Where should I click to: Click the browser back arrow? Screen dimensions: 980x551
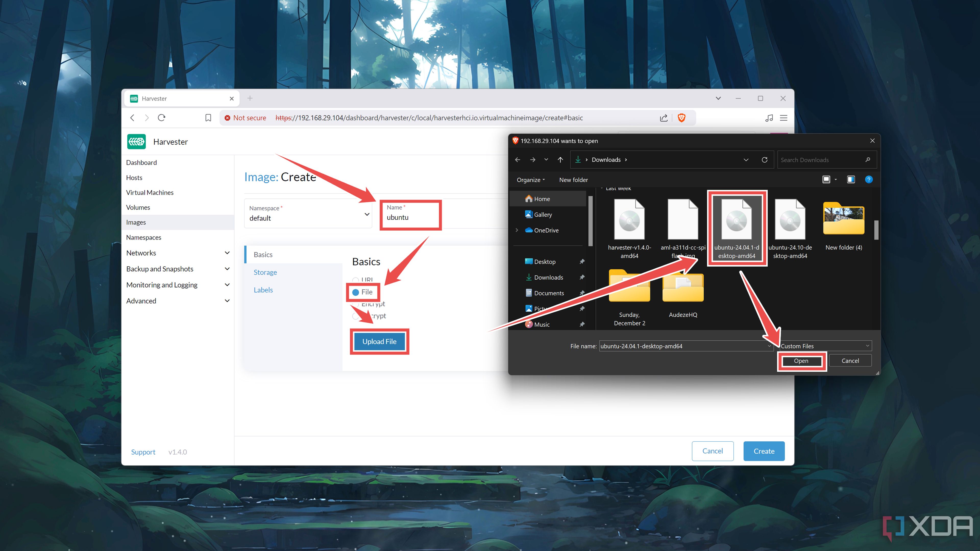132,118
